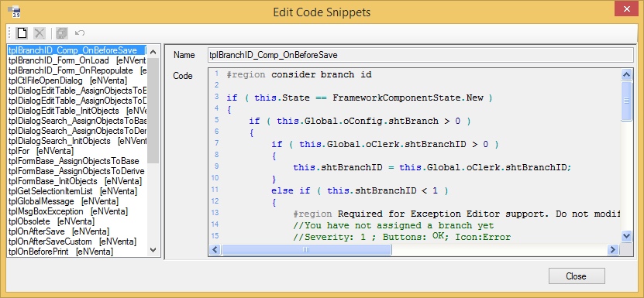The image size is (644, 298).
Task: Click line 1 '#region consider branch id' in code
Action: [299, 75]
